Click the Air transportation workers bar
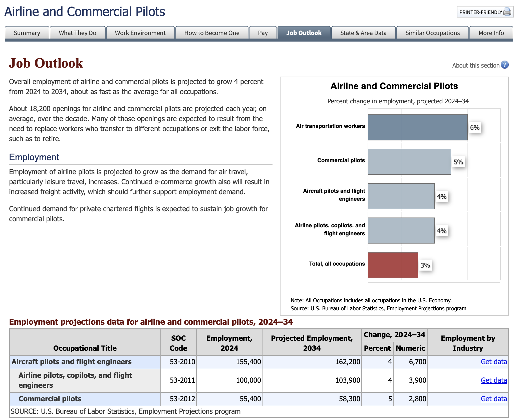The width and height of the screenshot is (520, 420). tap(417, 127)
